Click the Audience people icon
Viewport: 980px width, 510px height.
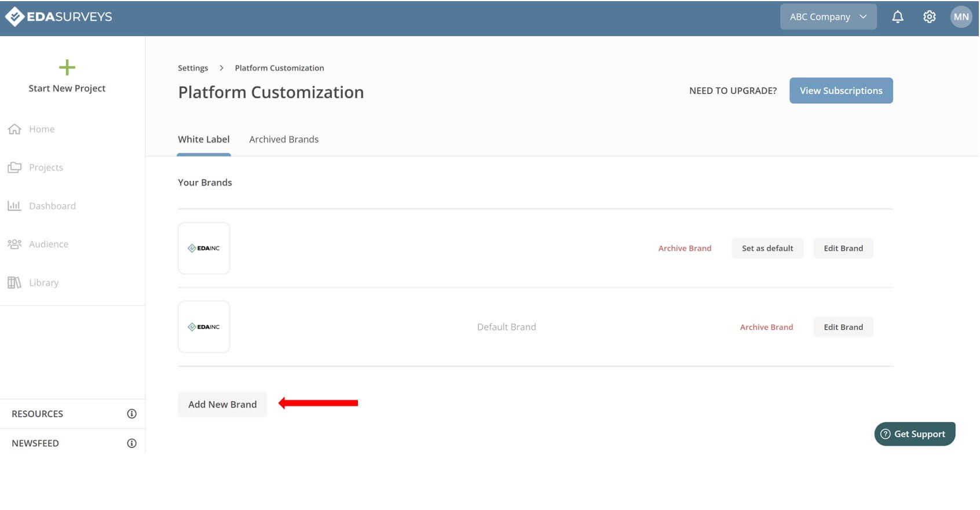click(14, 244)
